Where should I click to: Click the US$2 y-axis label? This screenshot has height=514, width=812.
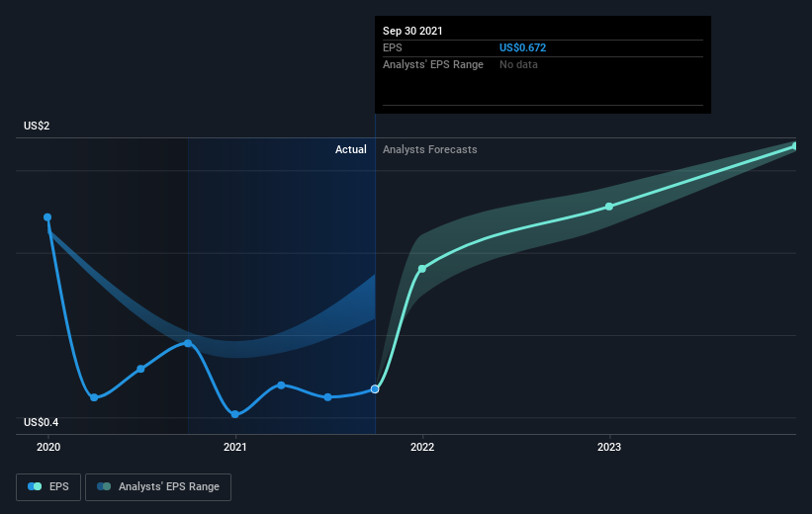37,126
